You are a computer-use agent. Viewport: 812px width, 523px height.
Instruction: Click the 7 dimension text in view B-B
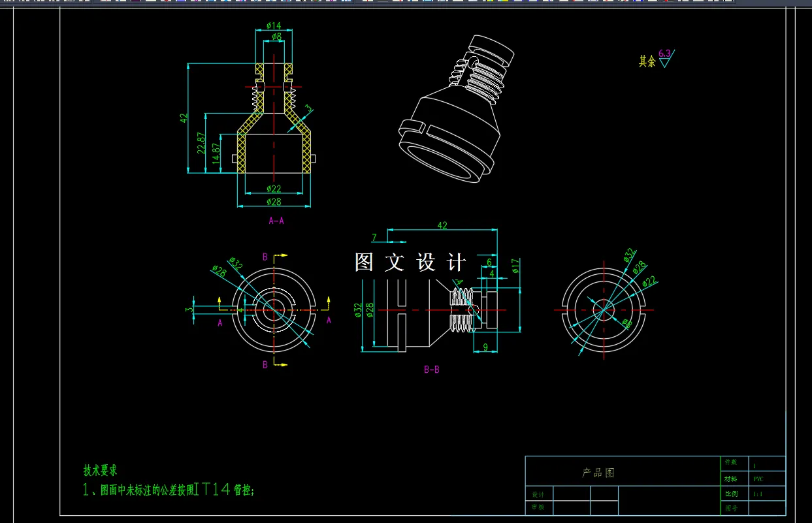click(x=374, y=237)
